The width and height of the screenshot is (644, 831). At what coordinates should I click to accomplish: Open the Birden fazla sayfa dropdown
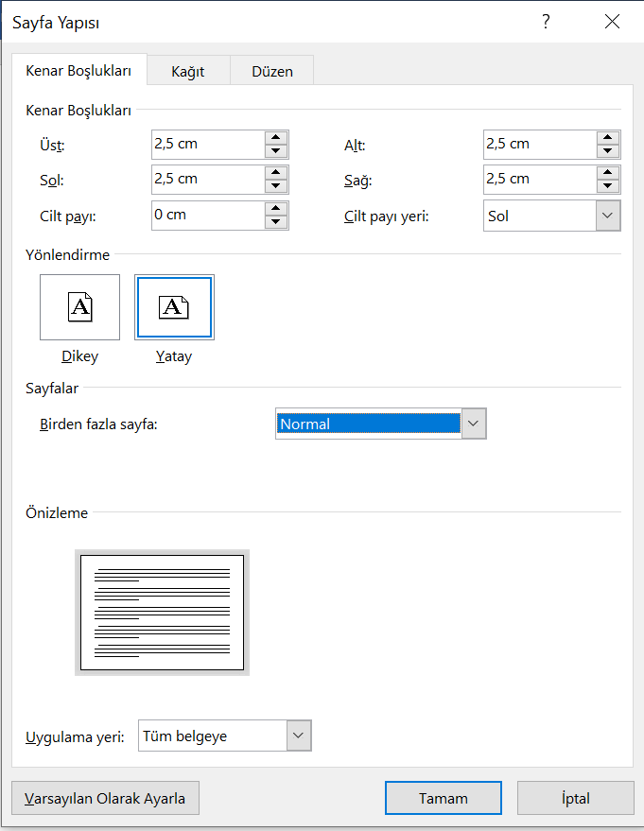coord(473,424)
